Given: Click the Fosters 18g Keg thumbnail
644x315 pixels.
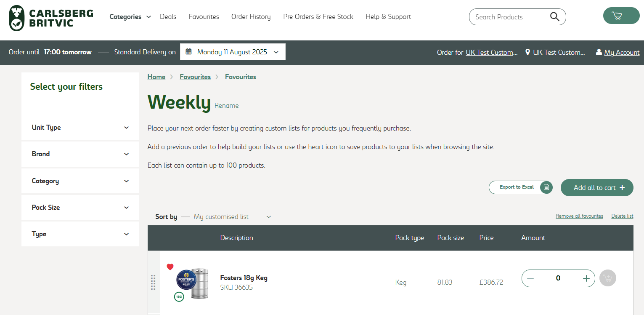Looking at the screenshot, I should [192, 283].
